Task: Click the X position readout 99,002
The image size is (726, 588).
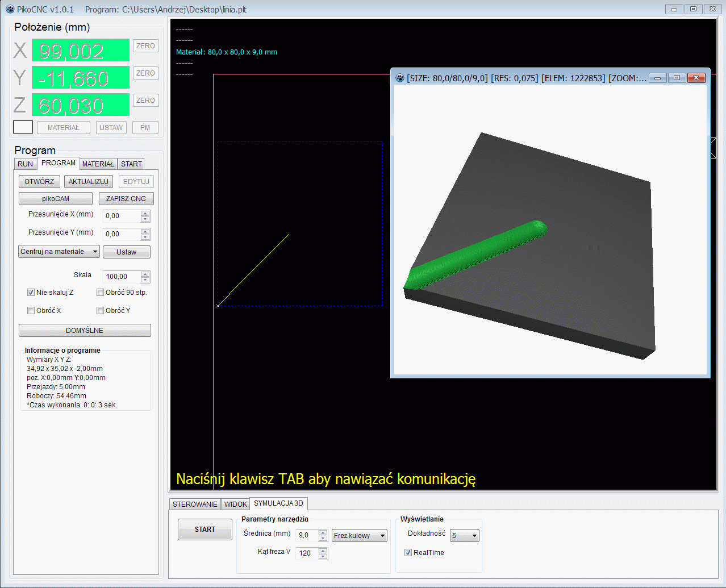Action: point(81,51)
